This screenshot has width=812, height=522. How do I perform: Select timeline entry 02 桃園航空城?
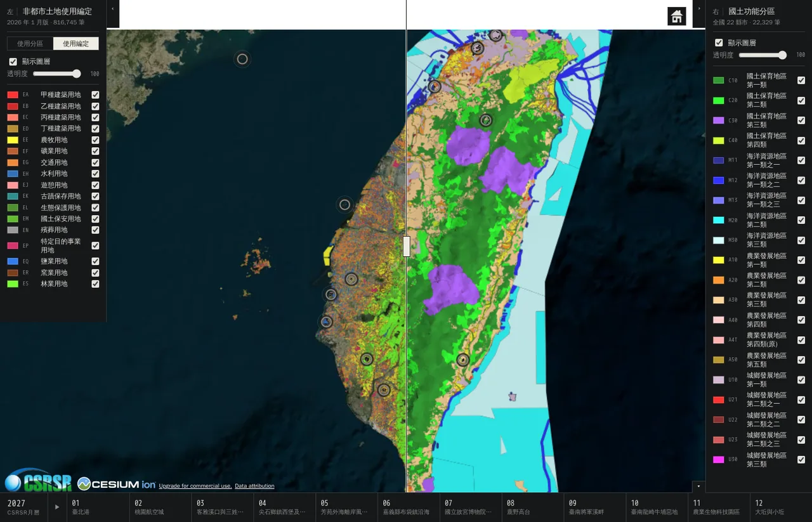pos(159,507)
